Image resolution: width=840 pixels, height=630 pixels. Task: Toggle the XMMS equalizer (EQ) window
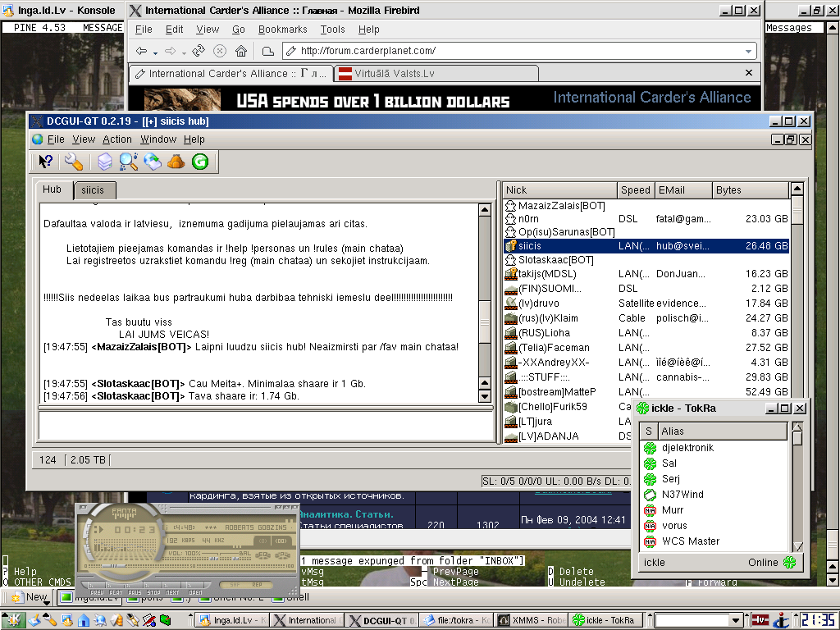tap(262, 555)
